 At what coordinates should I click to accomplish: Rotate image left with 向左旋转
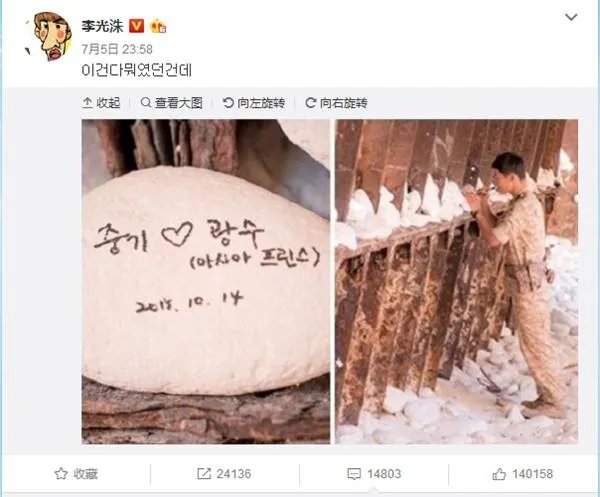[254, 103]
